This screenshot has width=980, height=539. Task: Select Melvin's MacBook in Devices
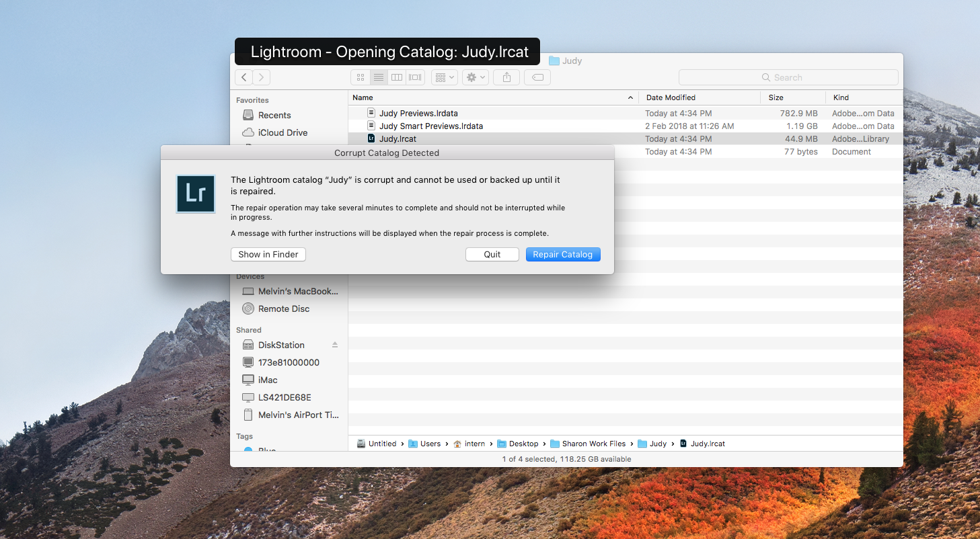pyautogui.click(x=289, y=291)
